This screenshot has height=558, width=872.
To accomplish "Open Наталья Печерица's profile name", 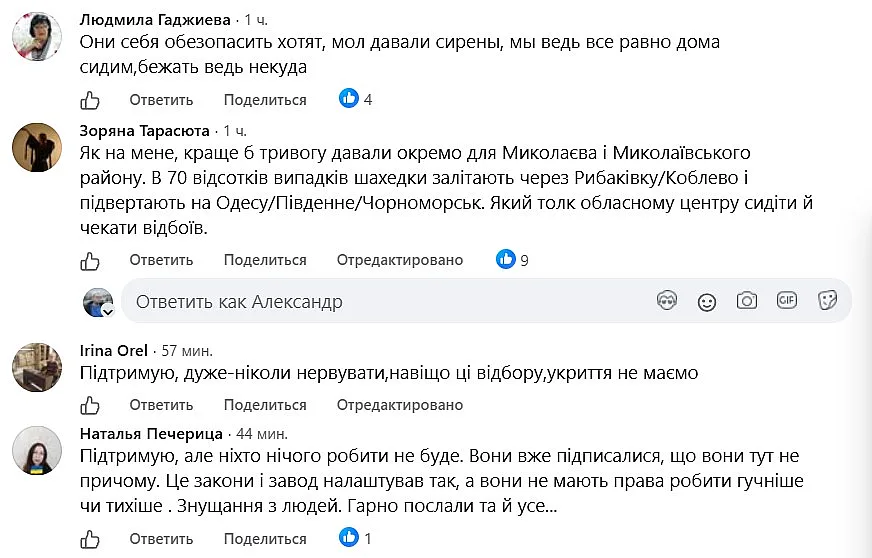I will 151,433.
